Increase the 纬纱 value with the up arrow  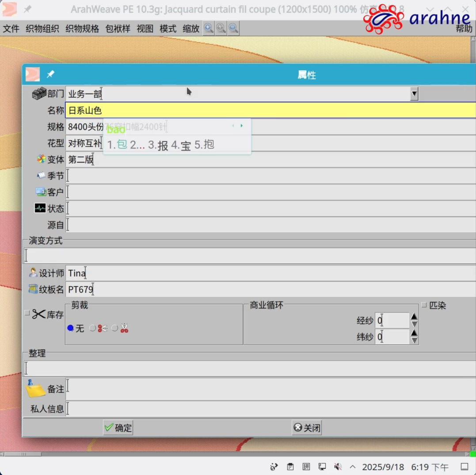(x=414, y=333)
